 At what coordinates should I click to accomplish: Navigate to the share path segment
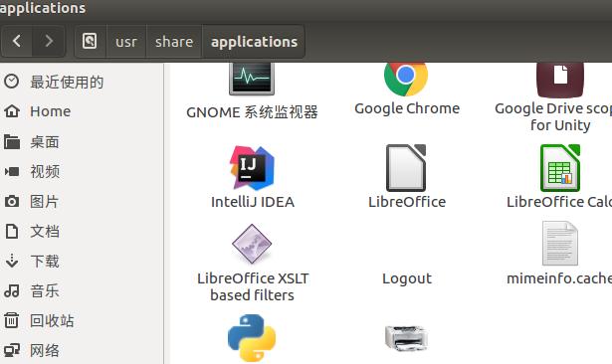click(174, 42)
